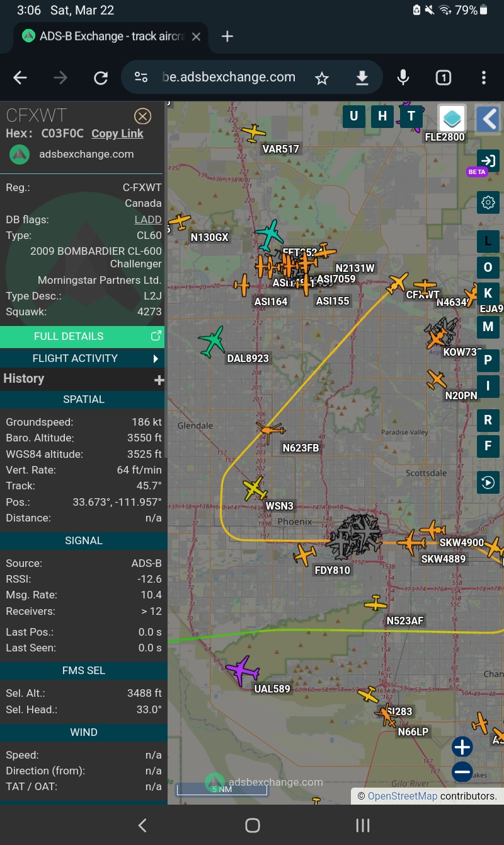Click the replay history playback icon

(x=488, y=483)
